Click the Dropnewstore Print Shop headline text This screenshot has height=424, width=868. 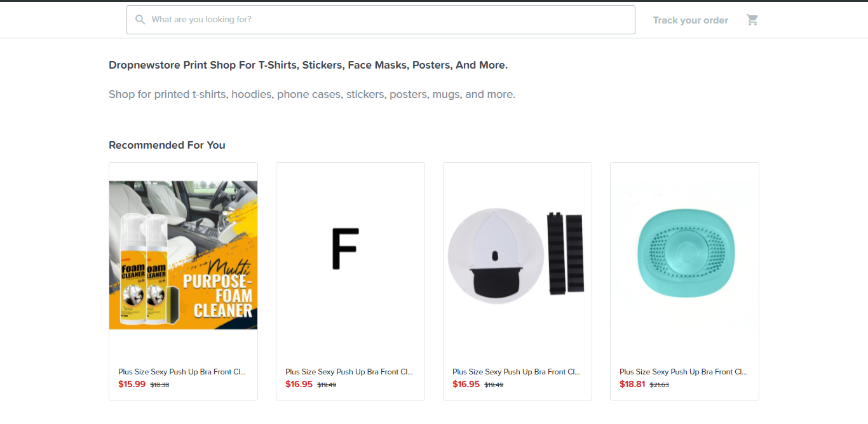(308, 65)
